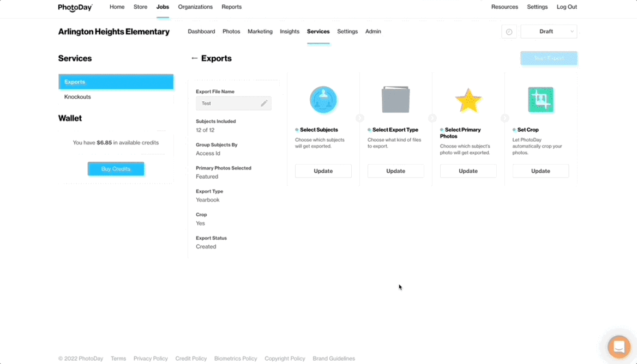Click the Start Export button
The width and height of the screenshot is (637, 364).
549,58
